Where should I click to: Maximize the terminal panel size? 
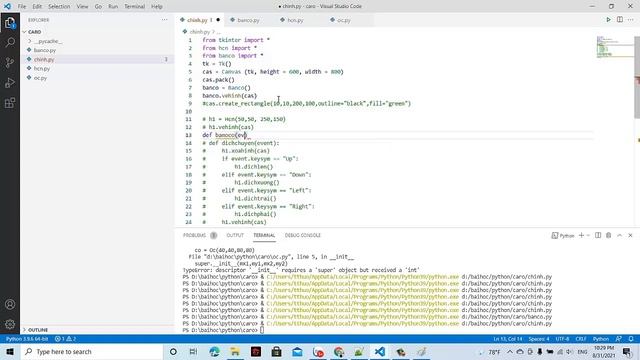pos(619,235)
